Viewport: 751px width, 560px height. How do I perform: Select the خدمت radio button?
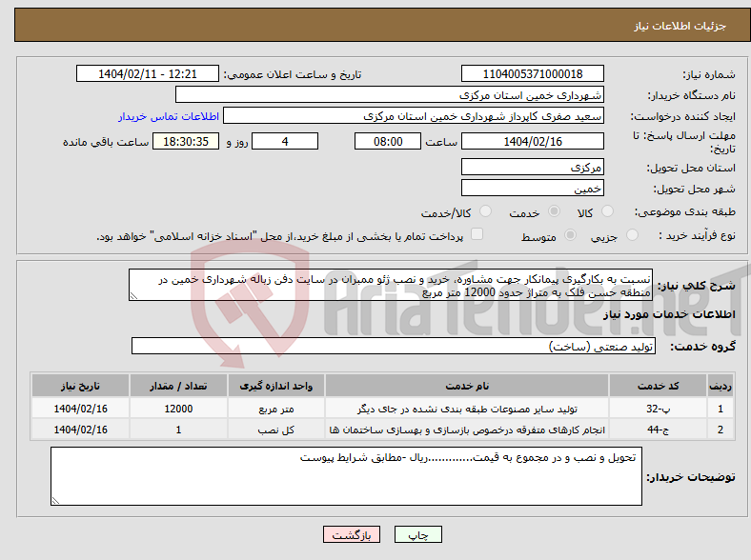coord(554,211)
